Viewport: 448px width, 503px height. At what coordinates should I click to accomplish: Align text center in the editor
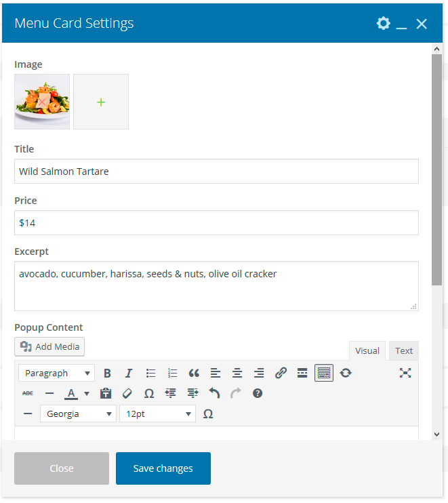coord(237,373)
